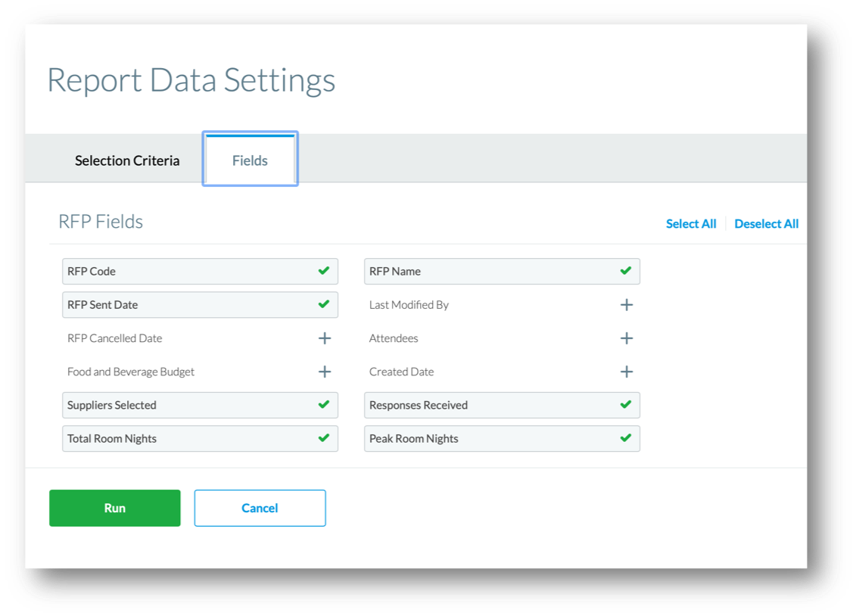
Task: Click plus icon next to Food and Beverage Budget
Action: [325, 372]
